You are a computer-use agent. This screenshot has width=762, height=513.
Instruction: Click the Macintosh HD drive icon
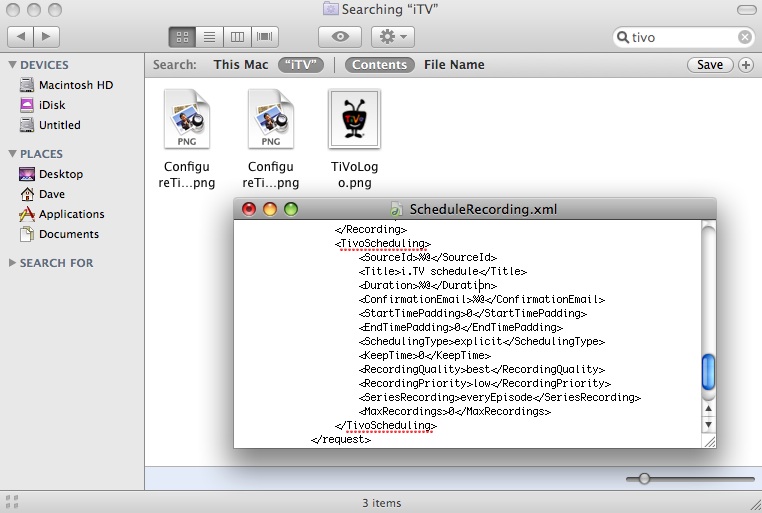(x=27, y=85)
